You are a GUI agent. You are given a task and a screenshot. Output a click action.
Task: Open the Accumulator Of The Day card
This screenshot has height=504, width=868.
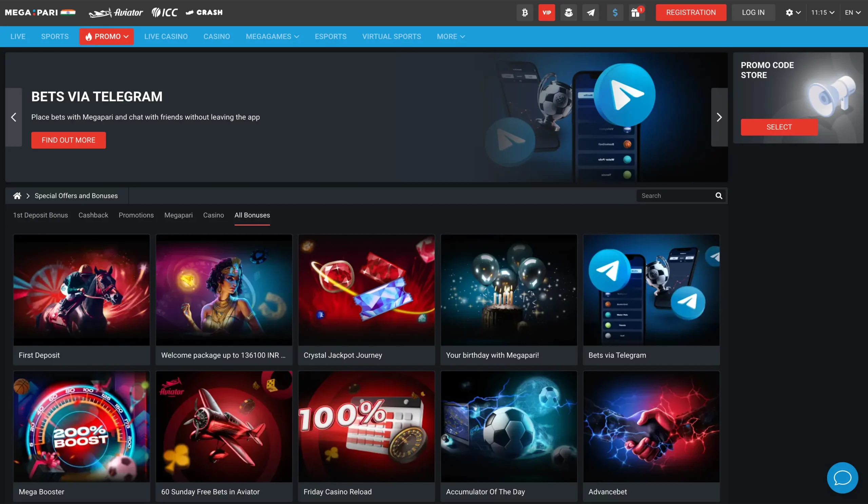tap(508, 436)
